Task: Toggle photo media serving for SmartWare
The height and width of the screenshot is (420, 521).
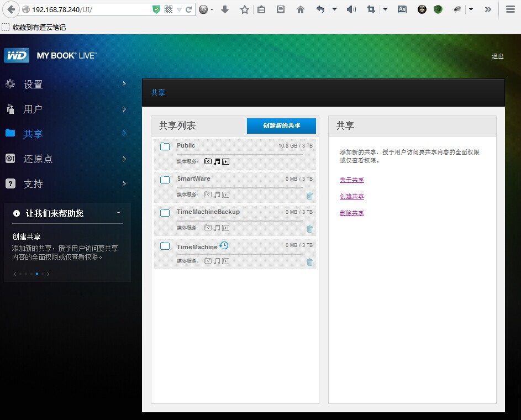Action: coord(208,195)
